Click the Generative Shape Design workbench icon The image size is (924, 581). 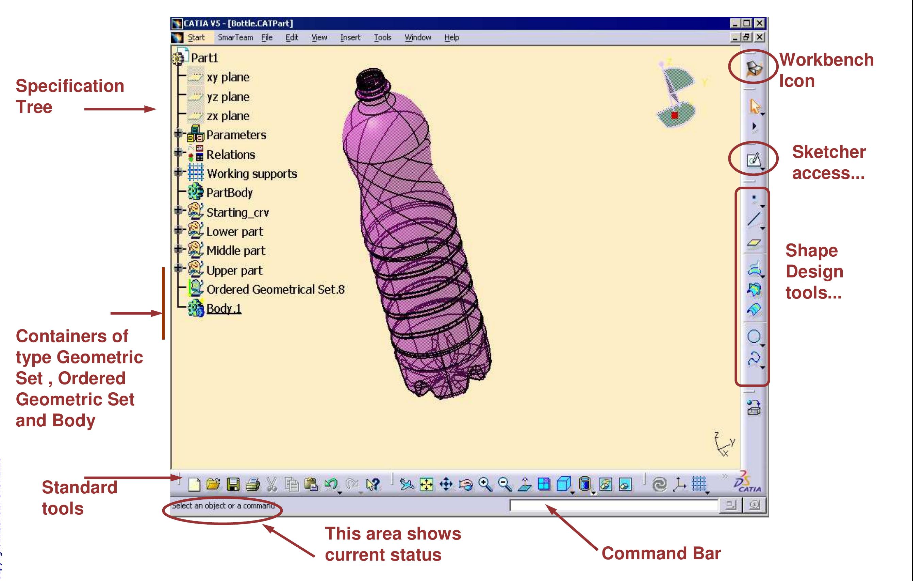point(754,69)
